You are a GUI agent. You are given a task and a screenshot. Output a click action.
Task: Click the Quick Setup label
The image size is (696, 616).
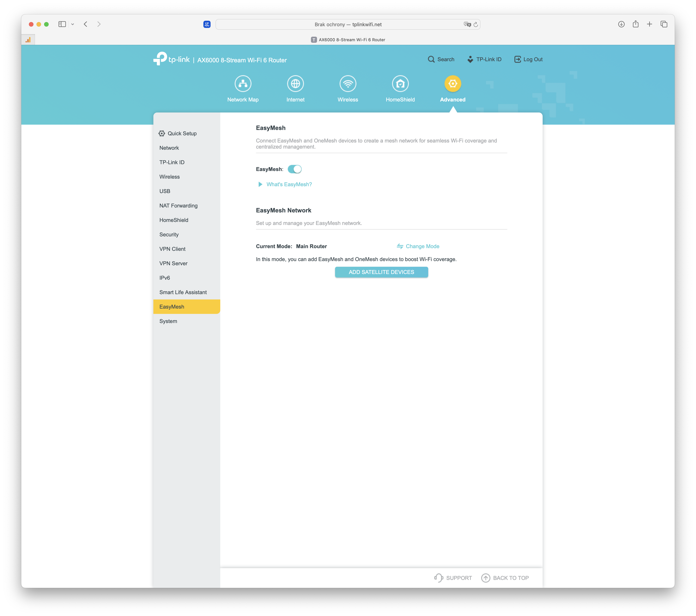click(x=182, y=133)
